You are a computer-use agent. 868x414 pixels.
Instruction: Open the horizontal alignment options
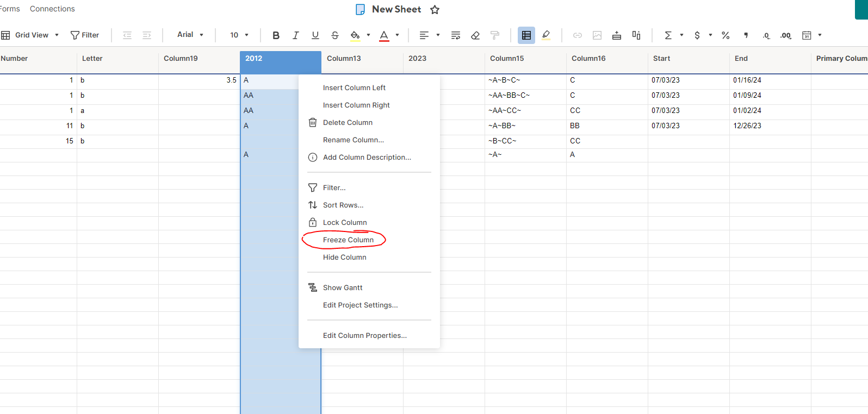[424, 35]
